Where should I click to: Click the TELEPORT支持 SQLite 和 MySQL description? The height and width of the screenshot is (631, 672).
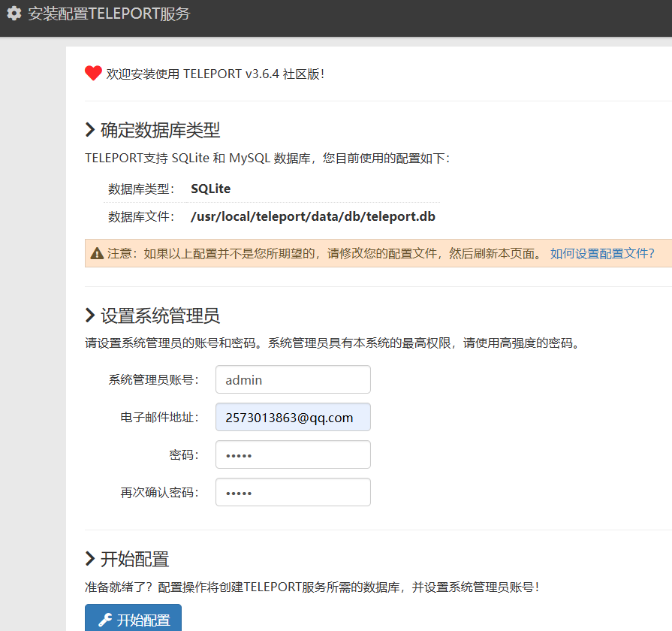[267, 159]
